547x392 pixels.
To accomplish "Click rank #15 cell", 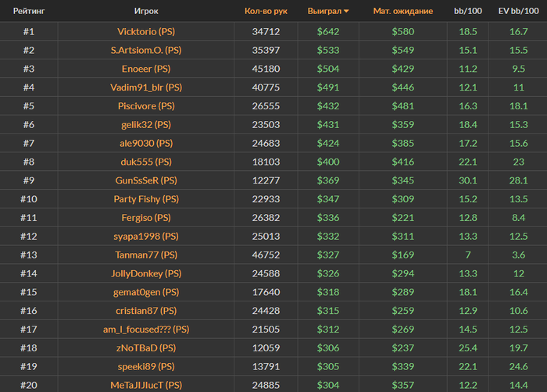I will [29, 292].
